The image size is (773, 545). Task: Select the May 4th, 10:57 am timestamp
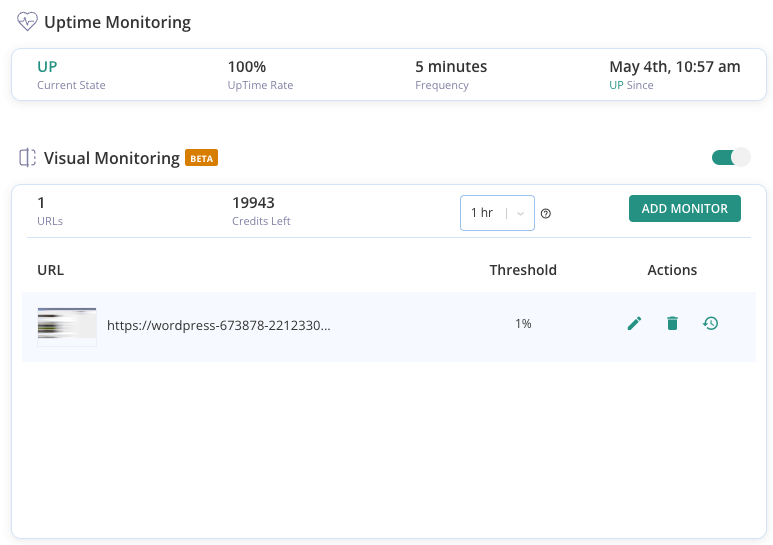click(674, 67)
